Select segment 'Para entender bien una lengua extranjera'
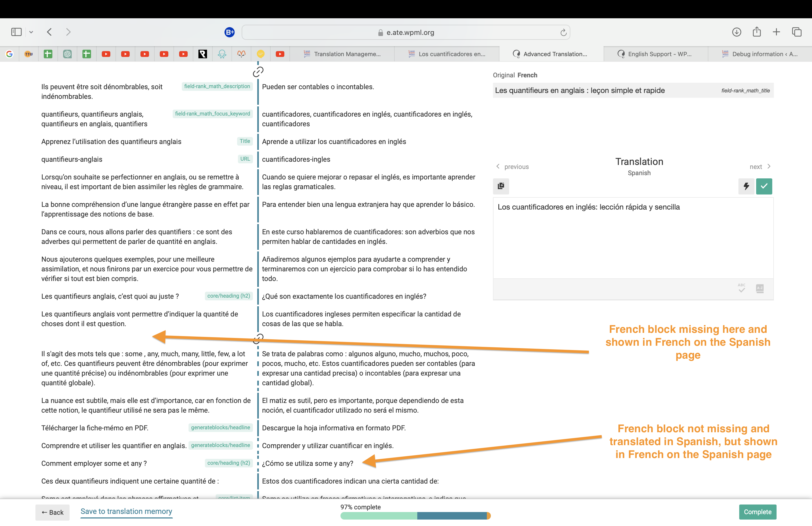 click(x=368, y=204)
